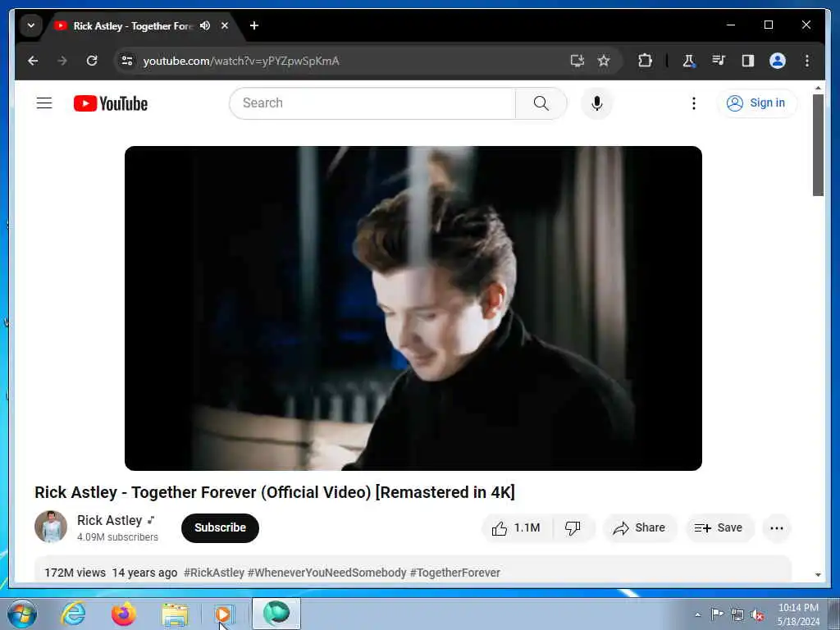Pause the Together Forever video player
Image resolution: width=840 pixels, height=630 pixels.
(x=413, y=308)
